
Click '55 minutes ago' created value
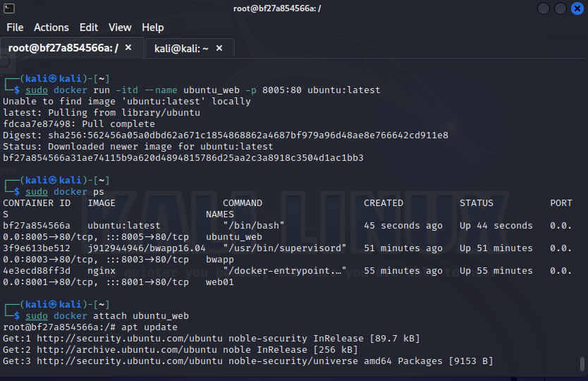click(403, 271)
